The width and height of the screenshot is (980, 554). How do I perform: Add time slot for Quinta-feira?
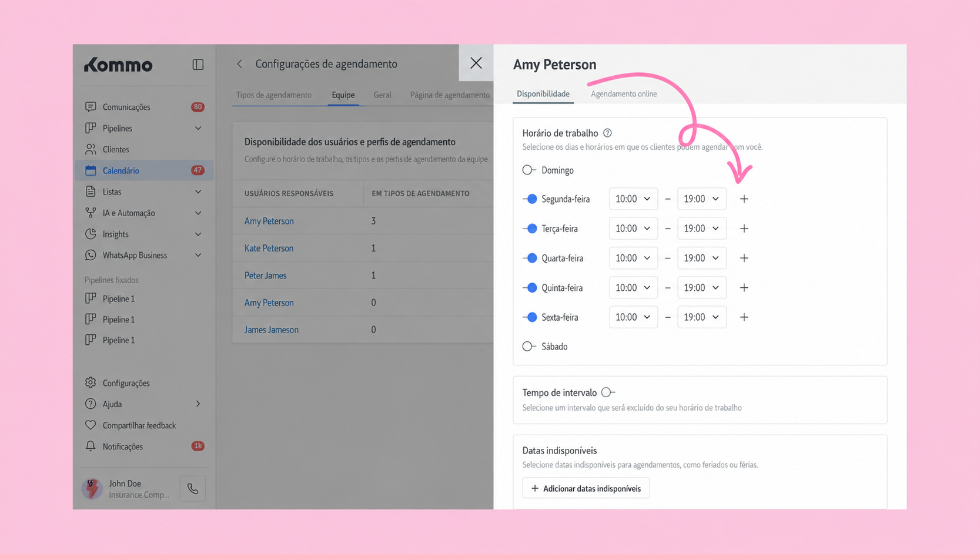tap(744, 288)
